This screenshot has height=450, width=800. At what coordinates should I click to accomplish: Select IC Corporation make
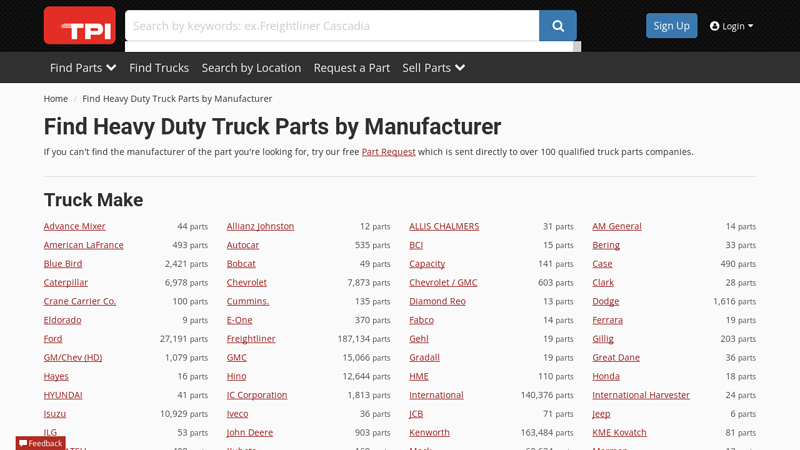coord(257,395)
